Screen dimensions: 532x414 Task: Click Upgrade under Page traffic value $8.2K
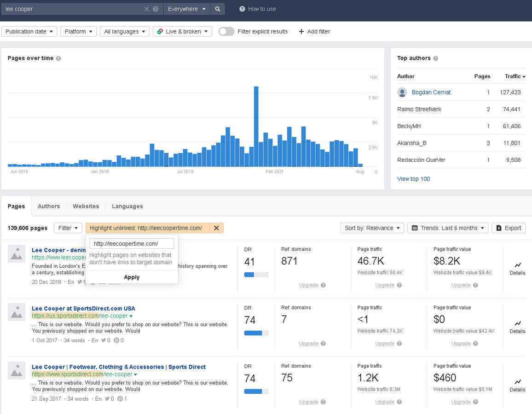click(461, 285)
